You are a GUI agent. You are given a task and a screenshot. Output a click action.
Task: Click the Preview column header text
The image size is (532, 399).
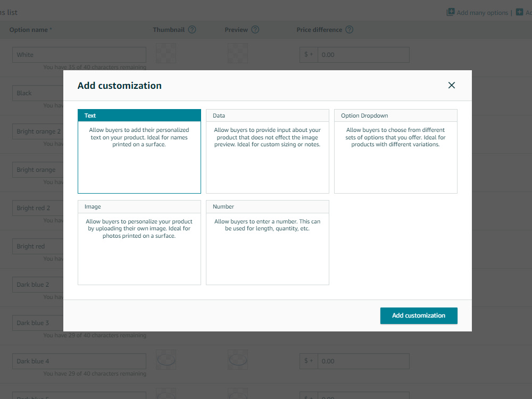[236, 30]
